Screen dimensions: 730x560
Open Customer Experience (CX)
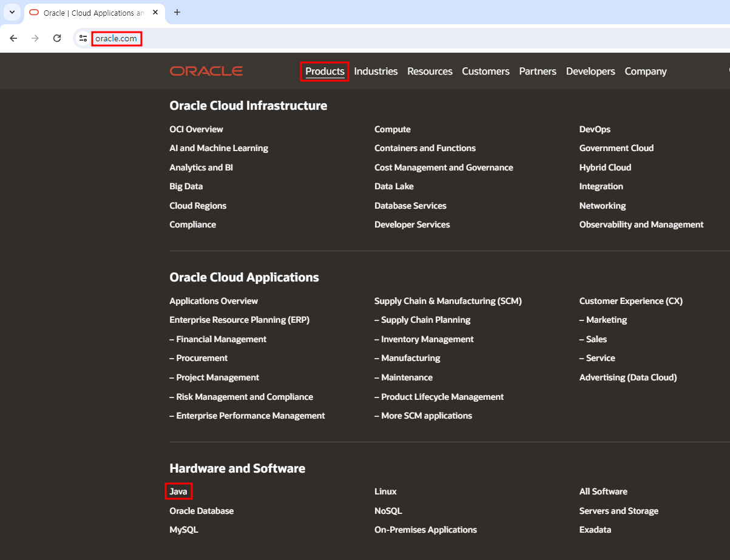tap(631, 301)
